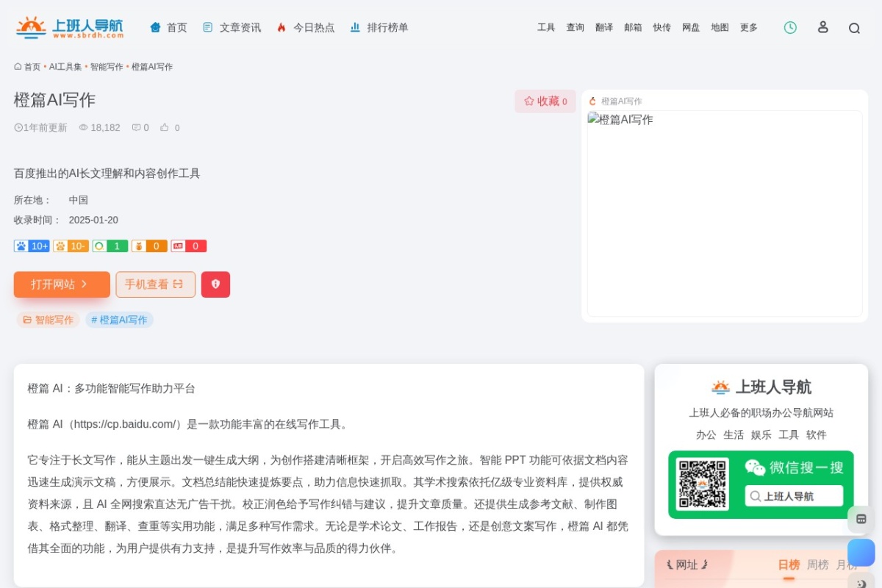Open the 翻译 top menu

604,27
